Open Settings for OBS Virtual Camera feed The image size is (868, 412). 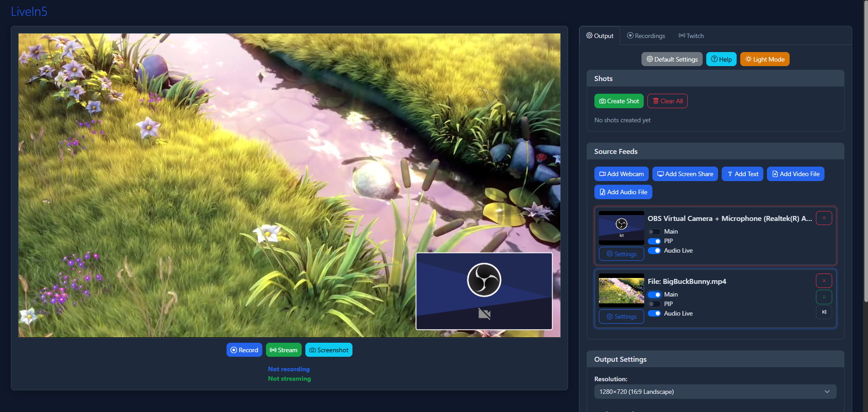(x=622, y=254)
